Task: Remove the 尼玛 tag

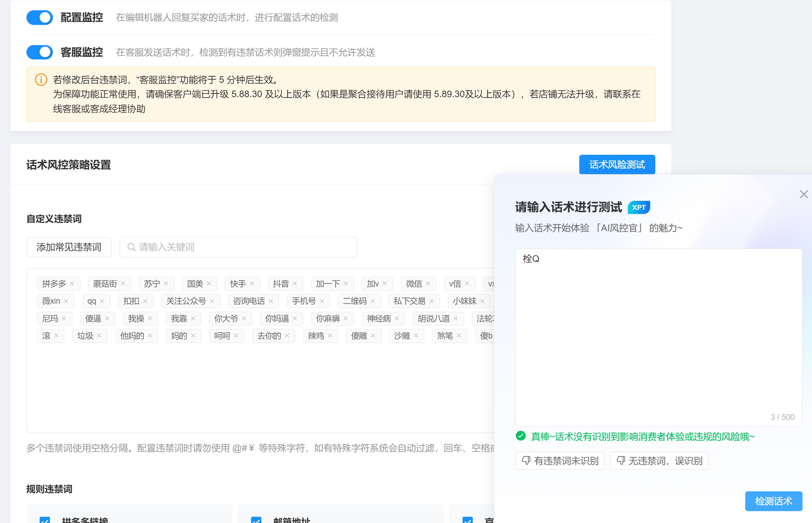Action: (x=64, y=318)
